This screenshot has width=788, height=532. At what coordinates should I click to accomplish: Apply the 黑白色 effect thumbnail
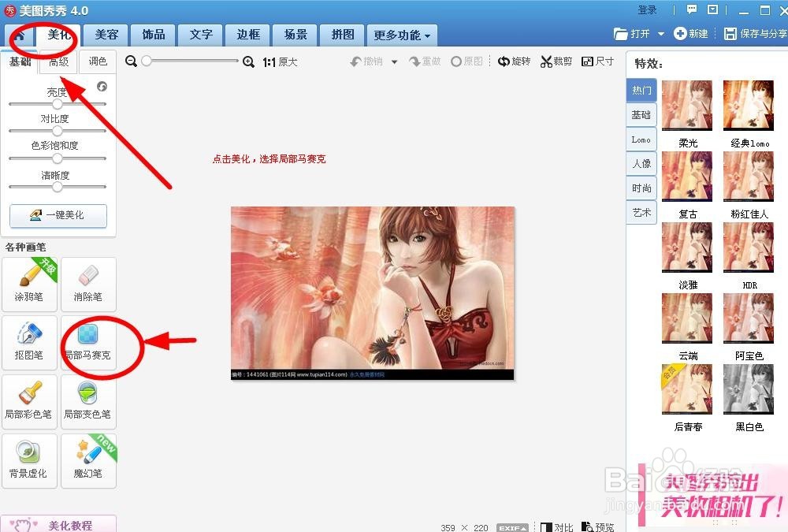point(749,389)
